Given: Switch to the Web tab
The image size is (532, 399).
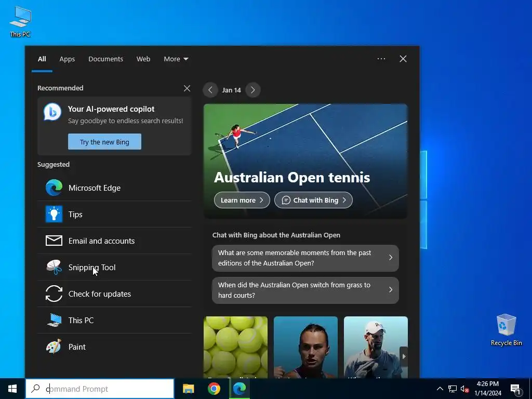Looking at the screenshot, I should click(143, 59).
